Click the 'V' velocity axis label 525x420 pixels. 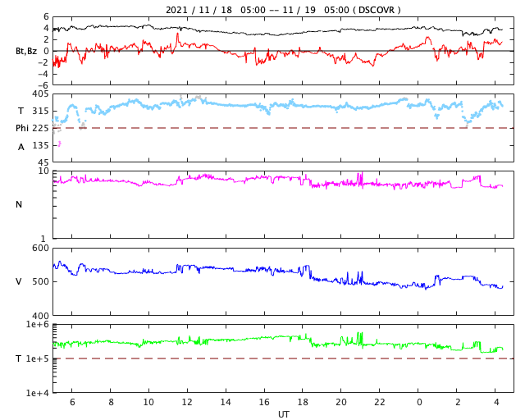pos(19,281)
